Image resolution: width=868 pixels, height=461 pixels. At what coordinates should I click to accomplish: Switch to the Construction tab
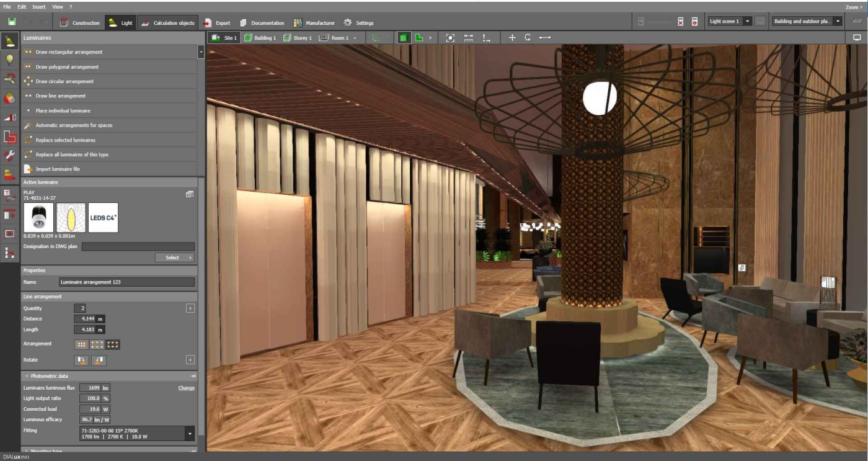79,23
